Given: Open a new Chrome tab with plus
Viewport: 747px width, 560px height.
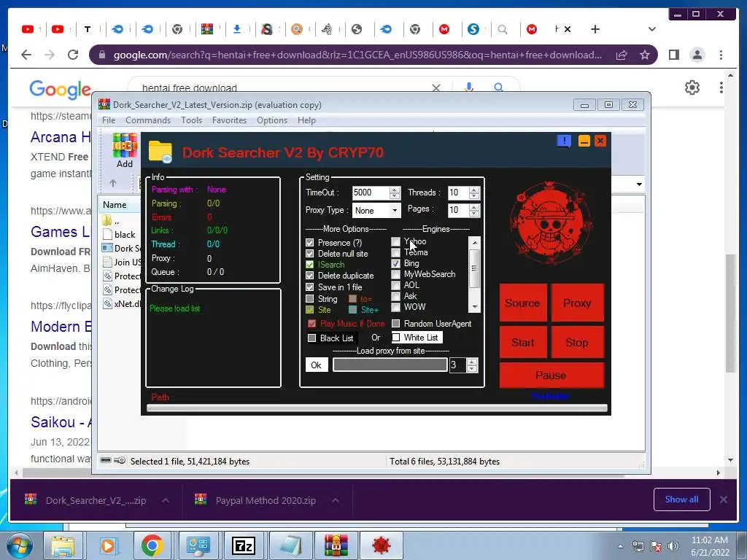Looking at the screenshot, I should click(x=595, y=29).
